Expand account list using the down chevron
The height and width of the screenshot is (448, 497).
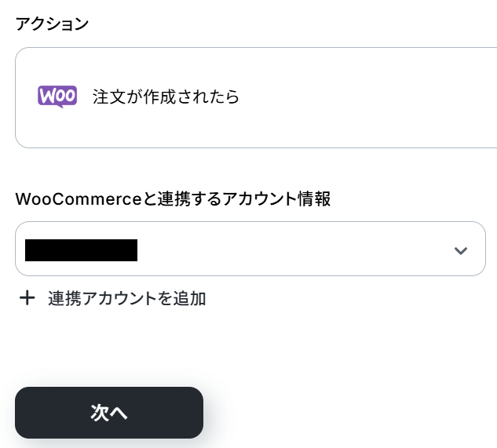[461, 250]
